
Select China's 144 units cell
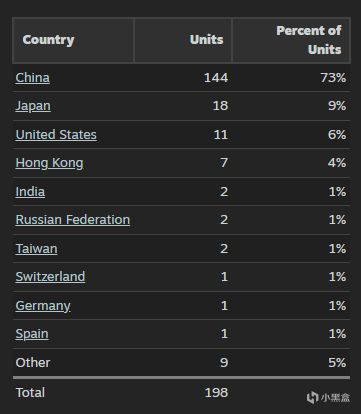tap(216, 78)
